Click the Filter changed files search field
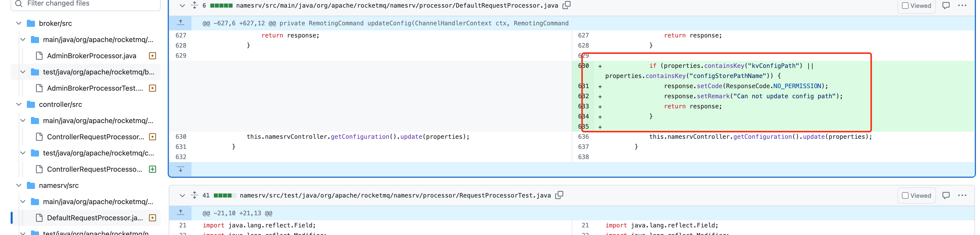 point(86,4)
